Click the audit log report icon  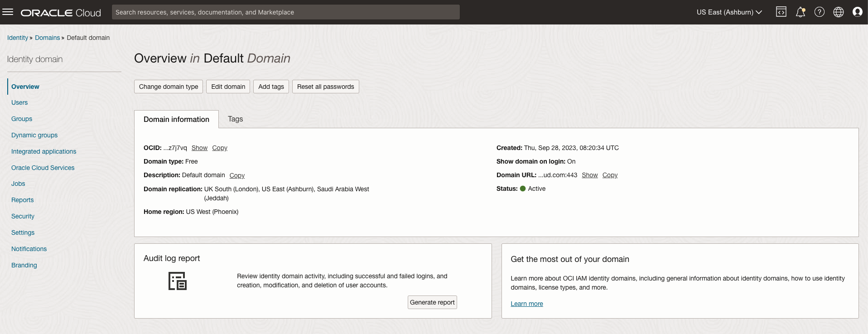coord(178,281)
